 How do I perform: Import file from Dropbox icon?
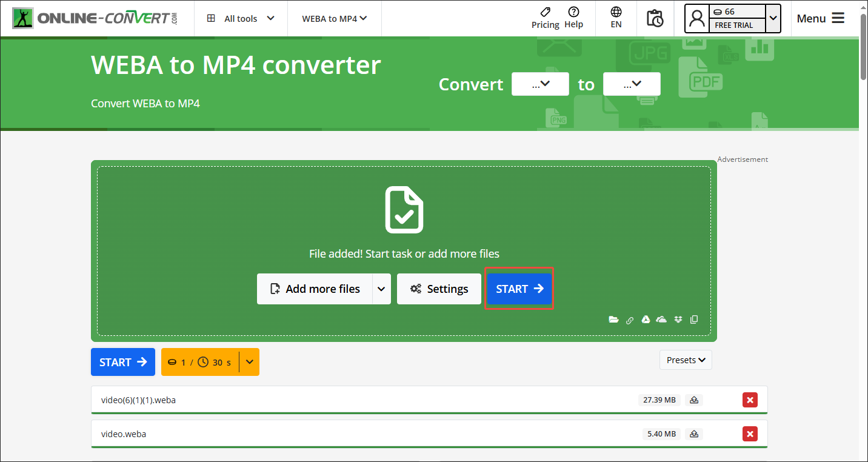coord(678,320)
